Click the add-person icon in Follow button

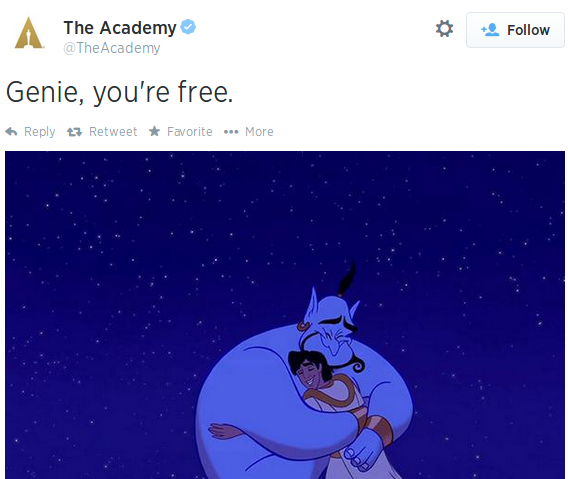point(490,30)
